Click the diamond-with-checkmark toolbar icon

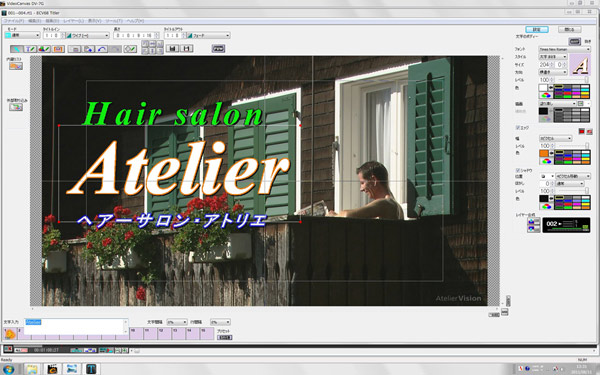pos(130,49)
